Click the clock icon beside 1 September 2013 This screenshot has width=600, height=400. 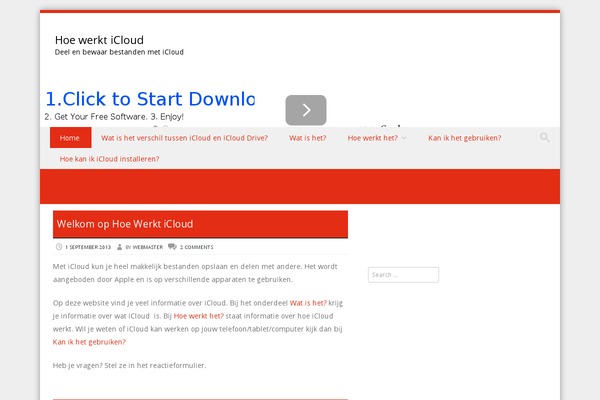(x=59, y=247)
